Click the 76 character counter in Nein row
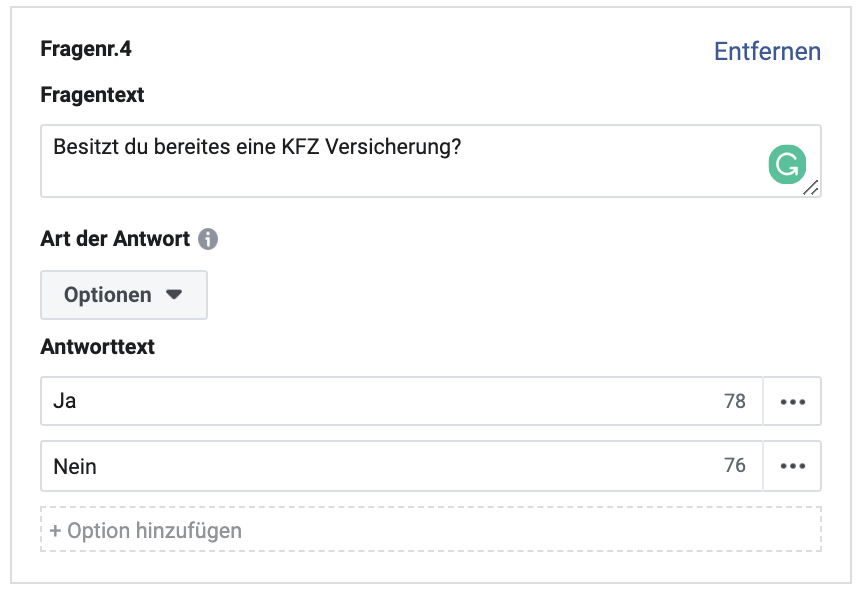This screenshot has width=860, height=592. (x=734, y=465)
